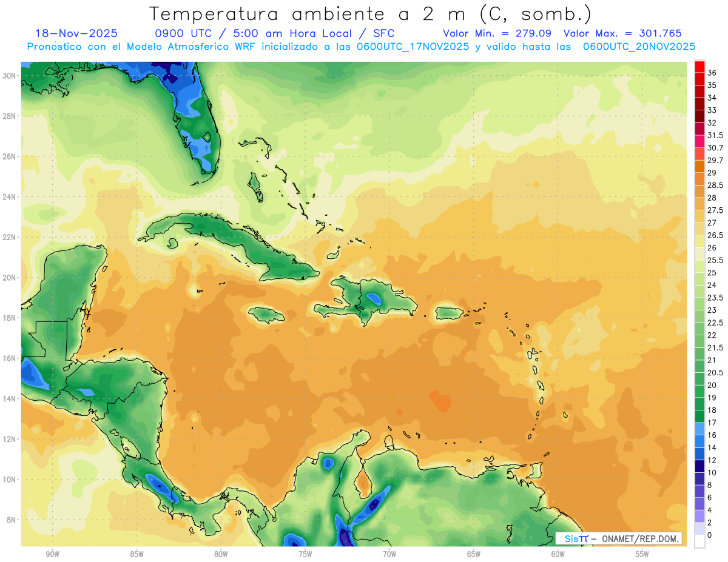This screenshot has width=728, height=562.
Task: Click legend value "21.5"
Action: click(715, 347)
